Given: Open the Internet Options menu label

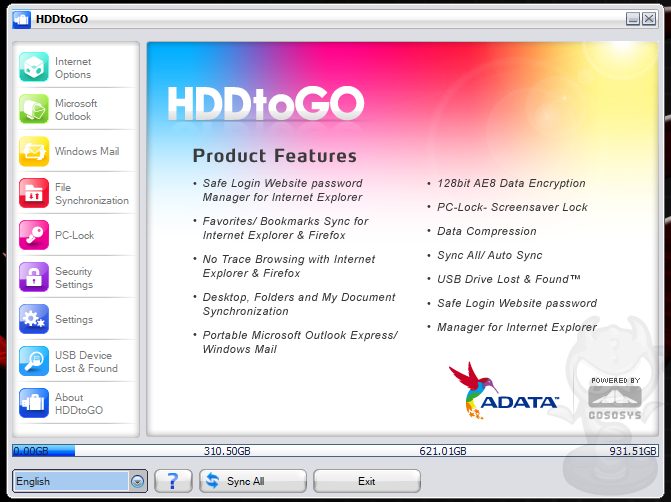Looking at the screenshot, I should point(73,68).
